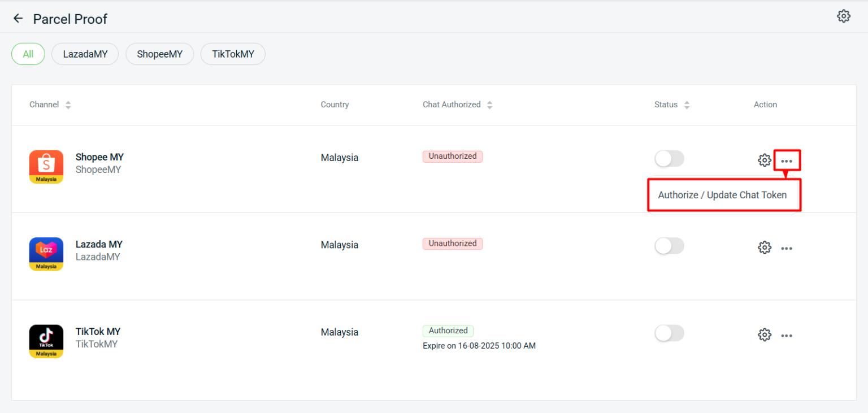
Task: Click the TikTok MY channel logo
Action: click(x=46, y=341)
